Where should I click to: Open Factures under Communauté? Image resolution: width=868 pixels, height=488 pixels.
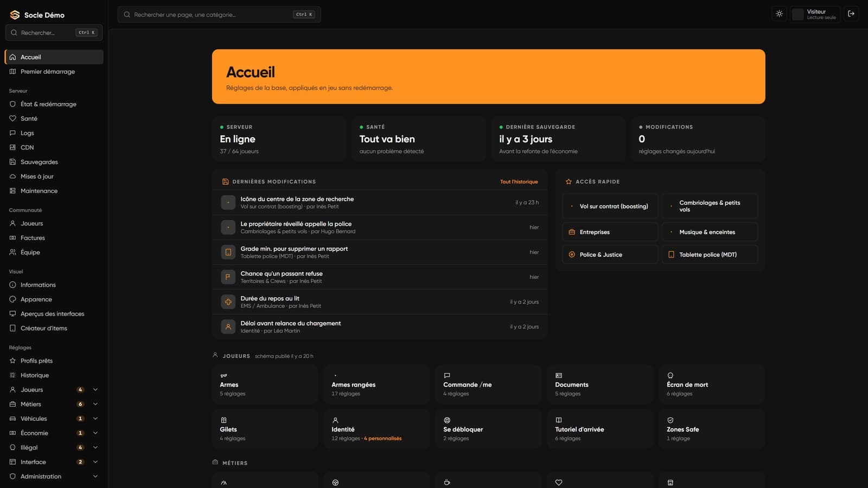coord(54,237)
